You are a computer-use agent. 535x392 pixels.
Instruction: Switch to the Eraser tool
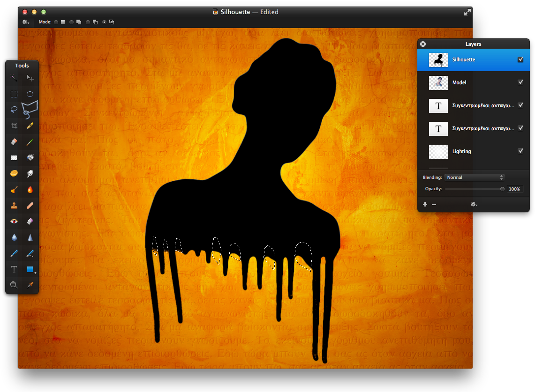13,141
